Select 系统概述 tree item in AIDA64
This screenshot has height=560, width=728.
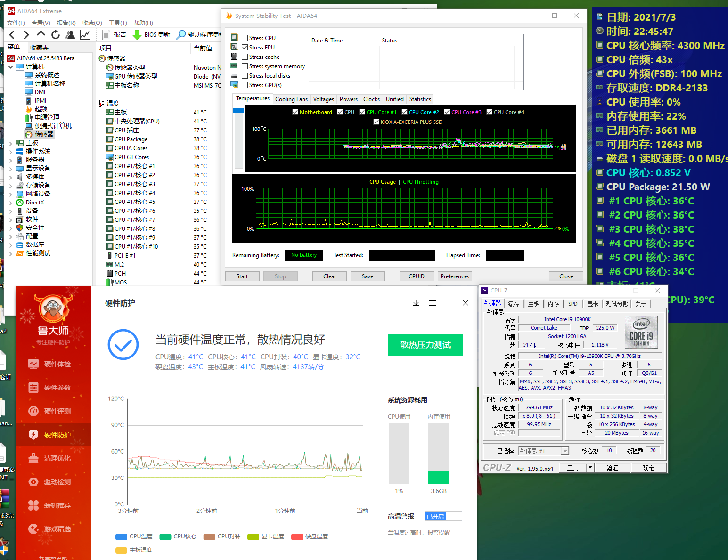pos(47,75)
